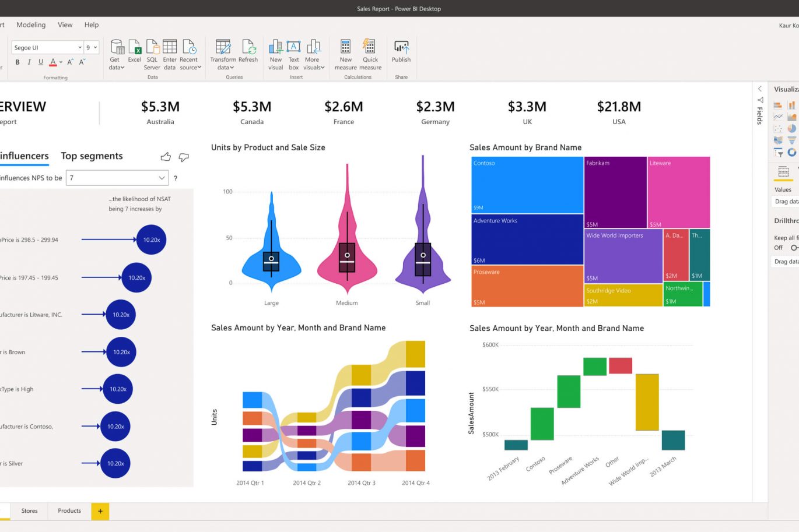This screenshot has width=799, height=532.
Task: Pick the font color swatch button
Action: 53,62
